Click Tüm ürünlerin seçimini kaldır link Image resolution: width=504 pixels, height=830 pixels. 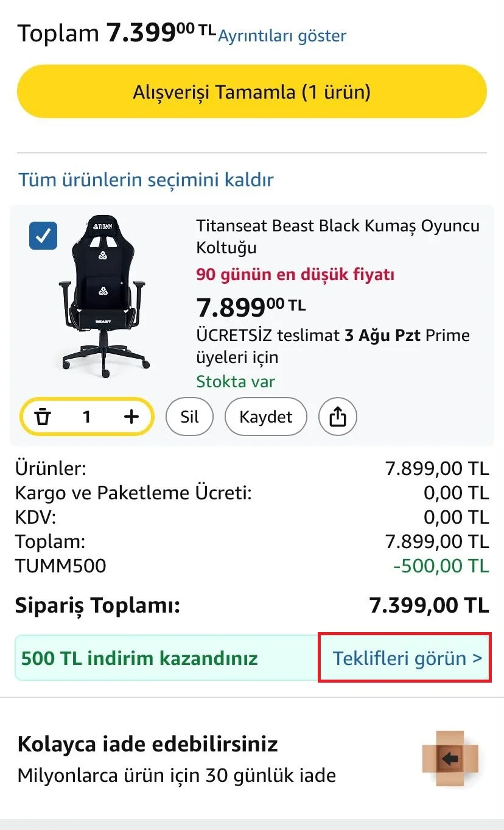click(146, 180)
